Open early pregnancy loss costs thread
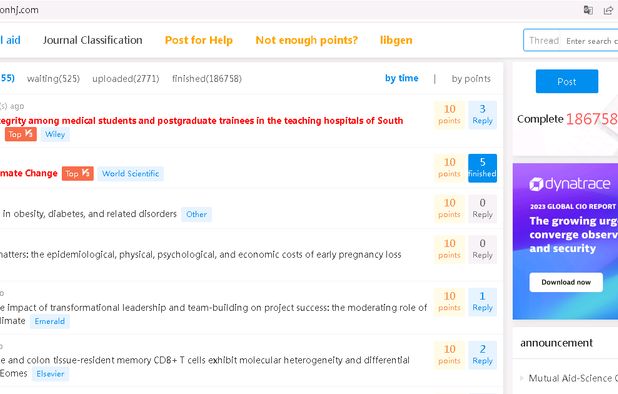Image resolution: width=618 pixels, height=394 pixels. [x=201, y=255]
